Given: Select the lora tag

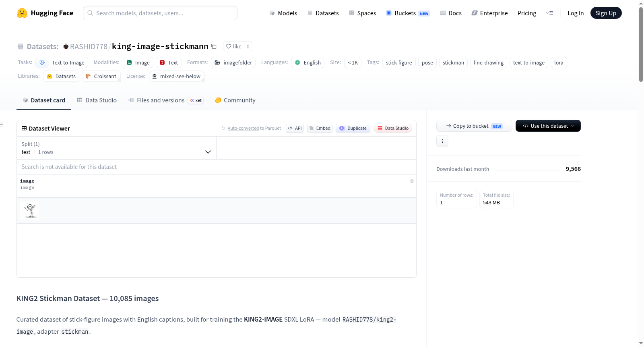Looking at the screenshot, I should click(x=559, y=62).
